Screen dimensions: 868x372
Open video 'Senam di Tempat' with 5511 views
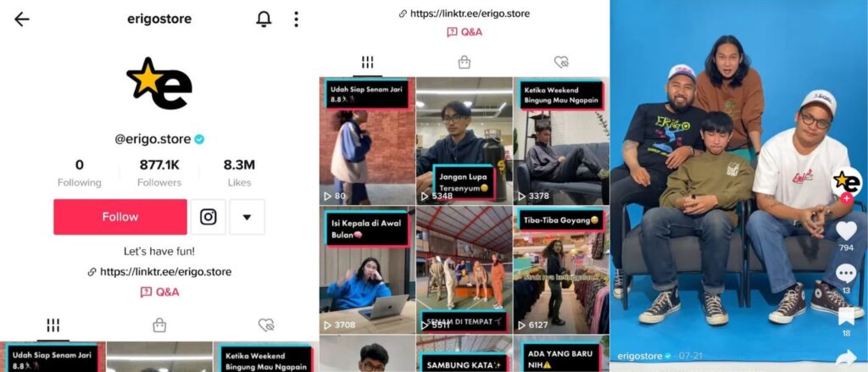coord(464,270)
